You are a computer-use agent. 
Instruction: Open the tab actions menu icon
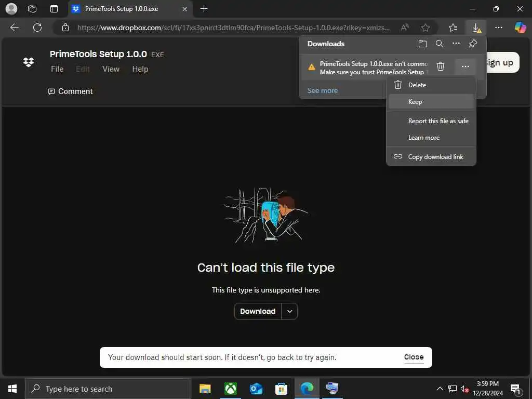coord(54,9)
